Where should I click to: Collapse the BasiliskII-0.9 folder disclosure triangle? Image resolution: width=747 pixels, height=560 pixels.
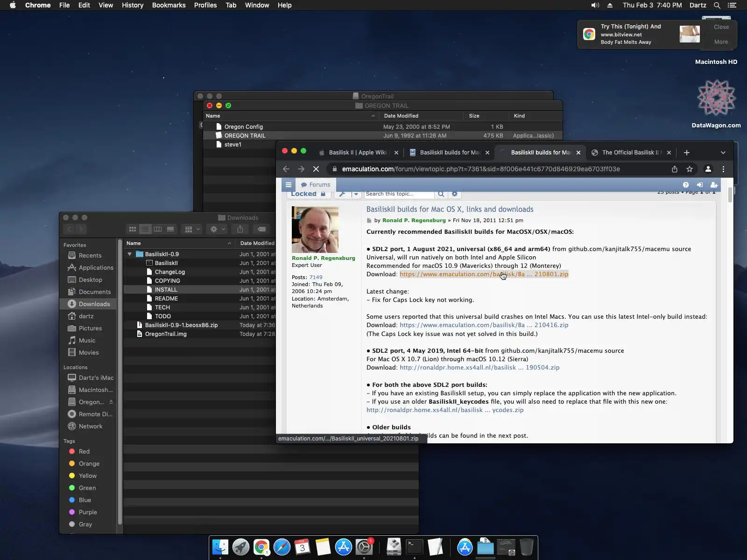(130, 254)
